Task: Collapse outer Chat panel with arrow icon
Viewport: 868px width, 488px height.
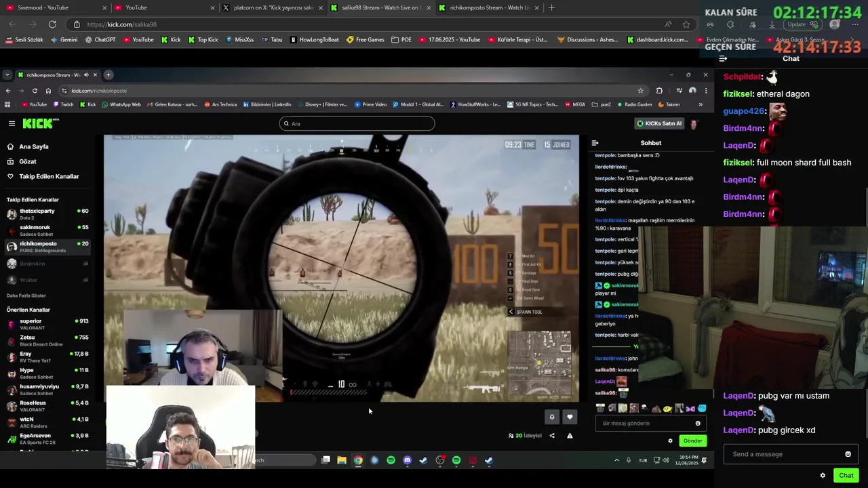Action: click(x=723, y=58)
